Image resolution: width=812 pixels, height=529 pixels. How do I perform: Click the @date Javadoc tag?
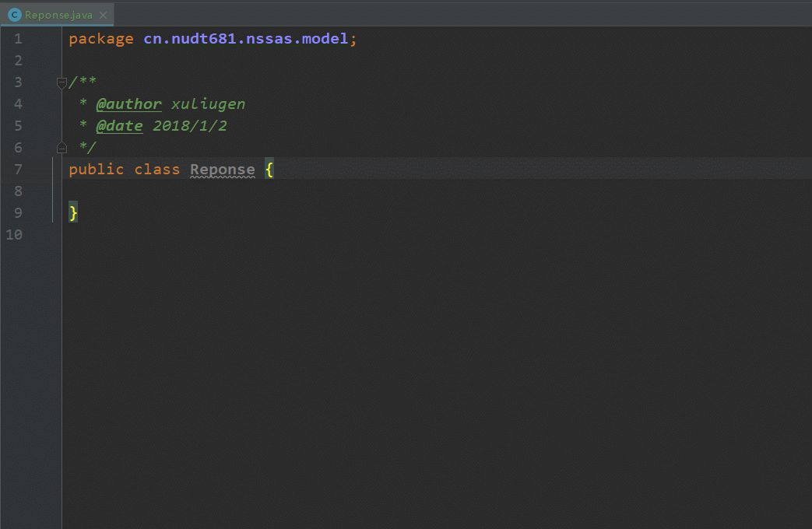coord(119,126)
